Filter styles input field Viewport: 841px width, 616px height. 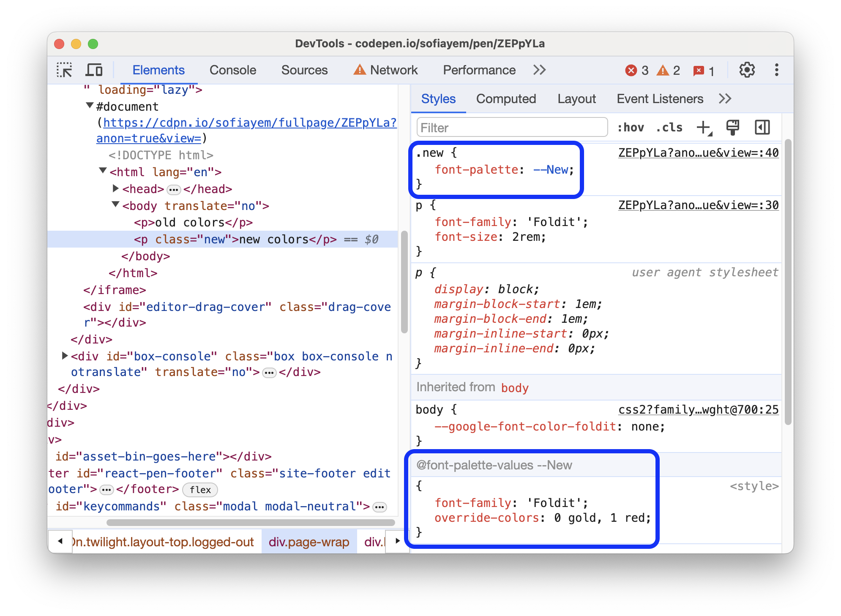511,127
